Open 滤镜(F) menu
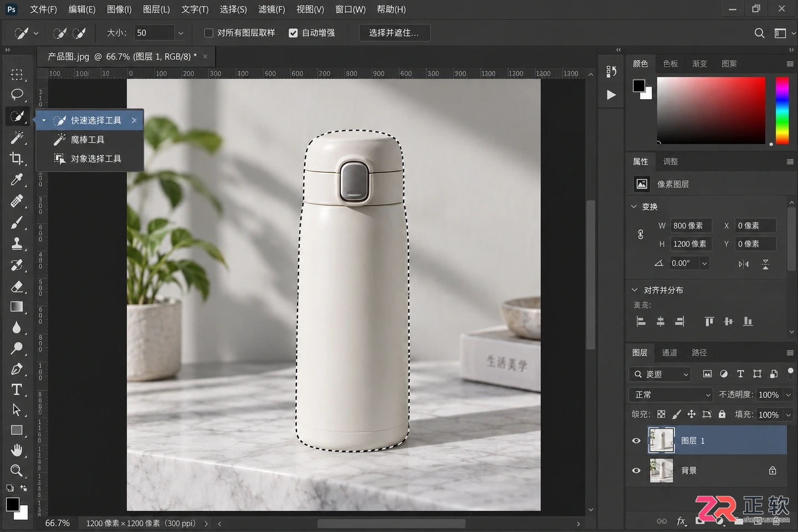Image resolution: width=798 pixels, height=532 pixels. 272,9
